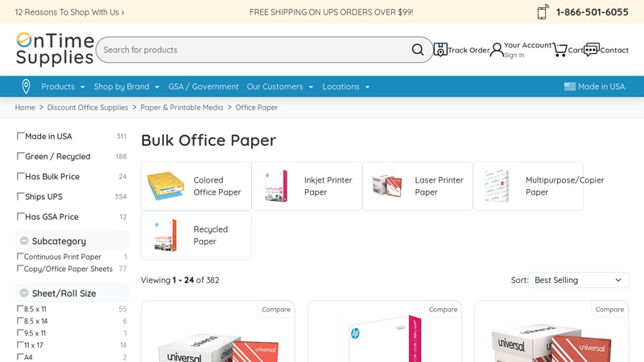This screenshot has width=644, height=362.
Task: Call 1-866-501-6055 phone number
Action: (x=592, y=12)
